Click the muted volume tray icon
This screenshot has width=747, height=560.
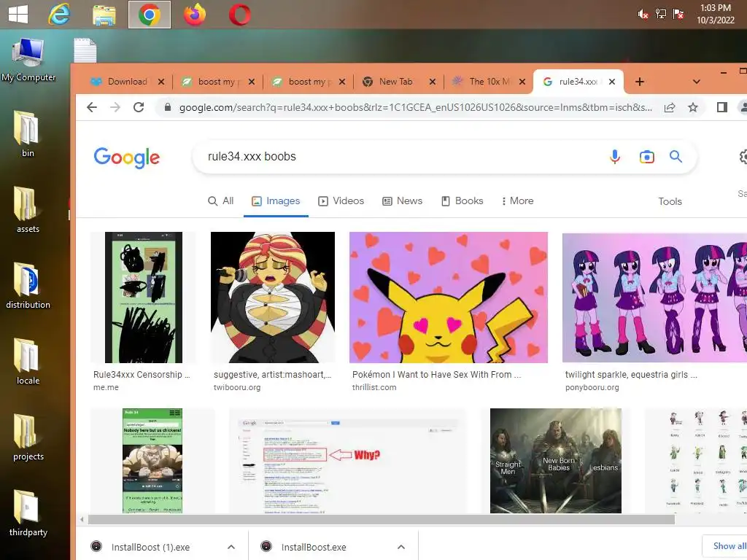643,14
